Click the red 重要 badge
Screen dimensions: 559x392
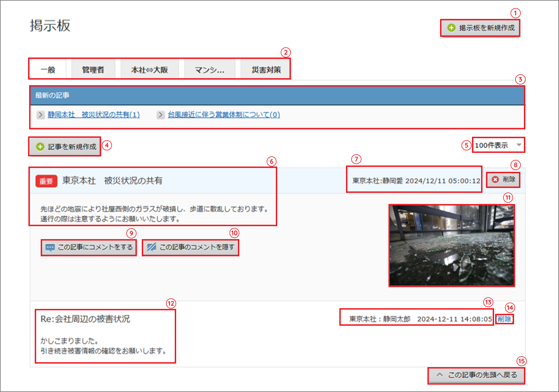pos(46,181)
